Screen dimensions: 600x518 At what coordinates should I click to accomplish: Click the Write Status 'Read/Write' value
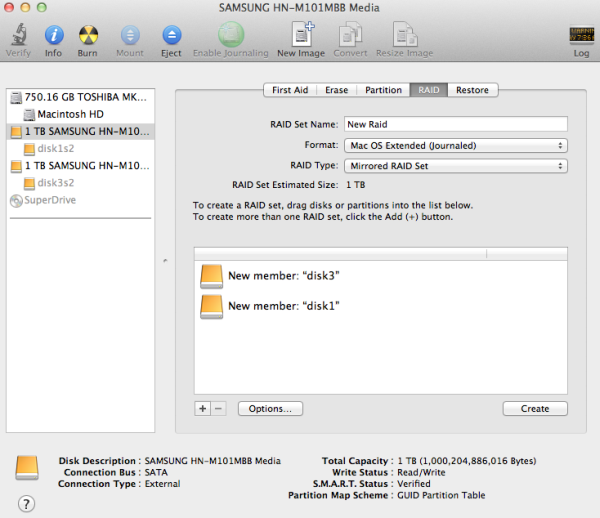pos(421,472)
